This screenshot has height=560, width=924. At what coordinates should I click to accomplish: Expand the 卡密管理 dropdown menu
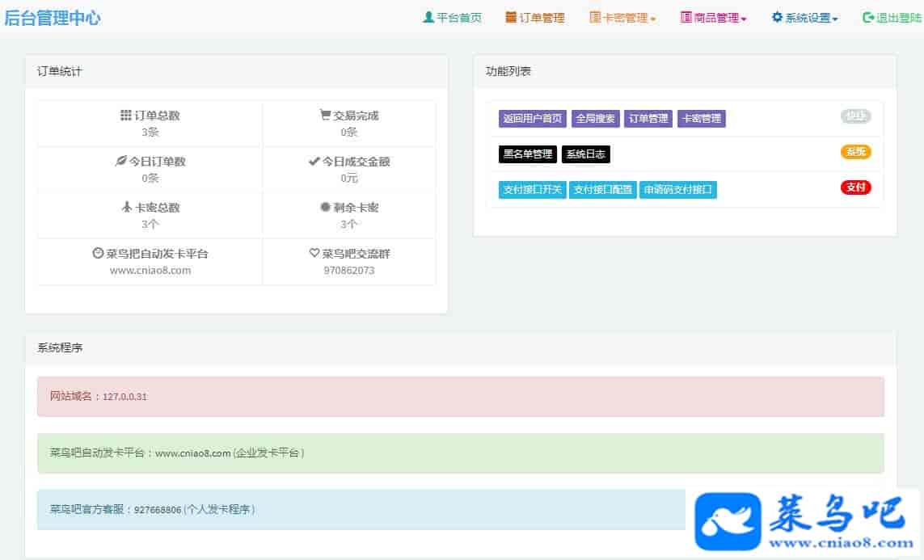click(x=622, y=18)
